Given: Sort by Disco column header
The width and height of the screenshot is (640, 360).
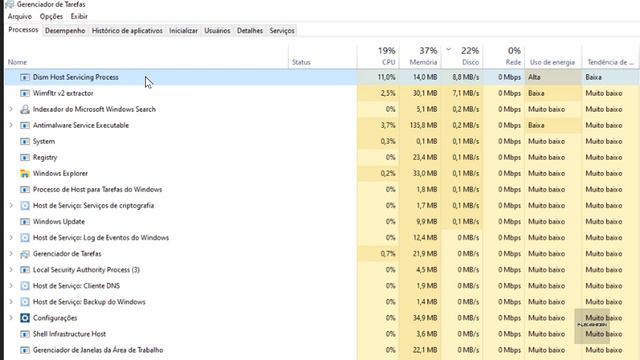Looking at the screenshot, I should pos(462,56).
